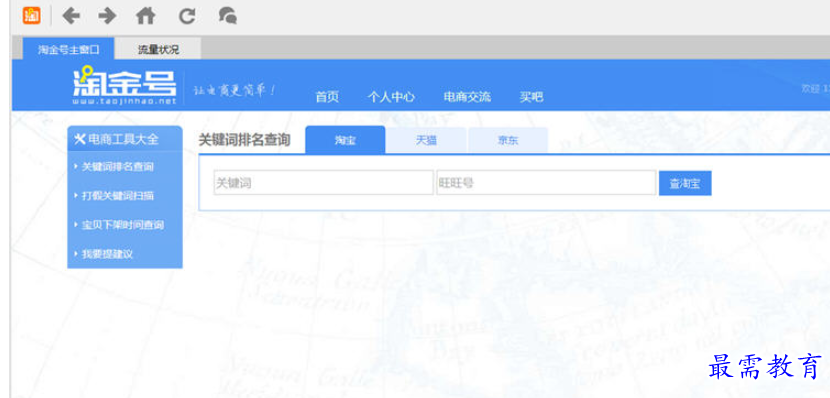Click the 电商工具大全 sidebar header
The height and width of the screenshot is (398, 830).
[x=125, y=139]
